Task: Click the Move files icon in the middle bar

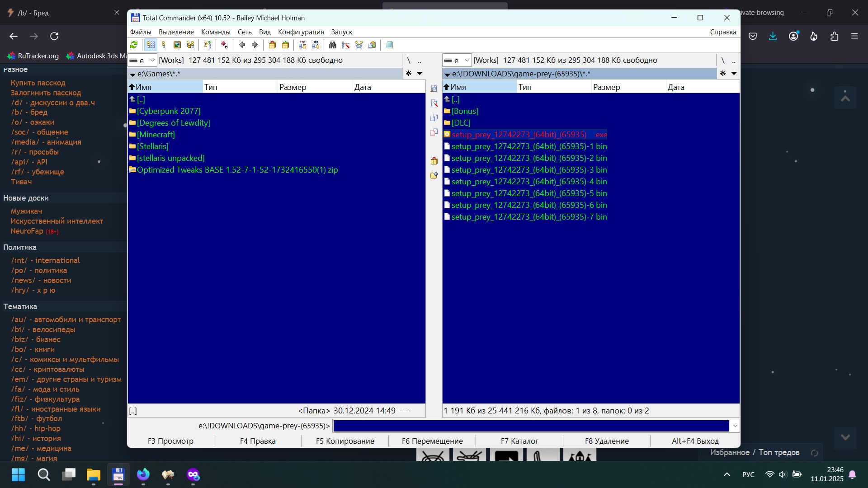Action: pos(434,132)
